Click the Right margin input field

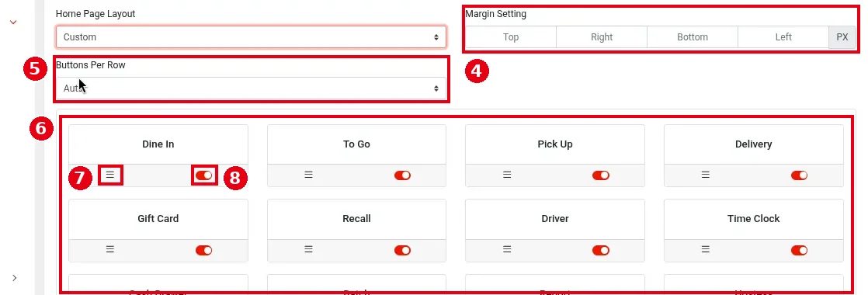point(602,37)
